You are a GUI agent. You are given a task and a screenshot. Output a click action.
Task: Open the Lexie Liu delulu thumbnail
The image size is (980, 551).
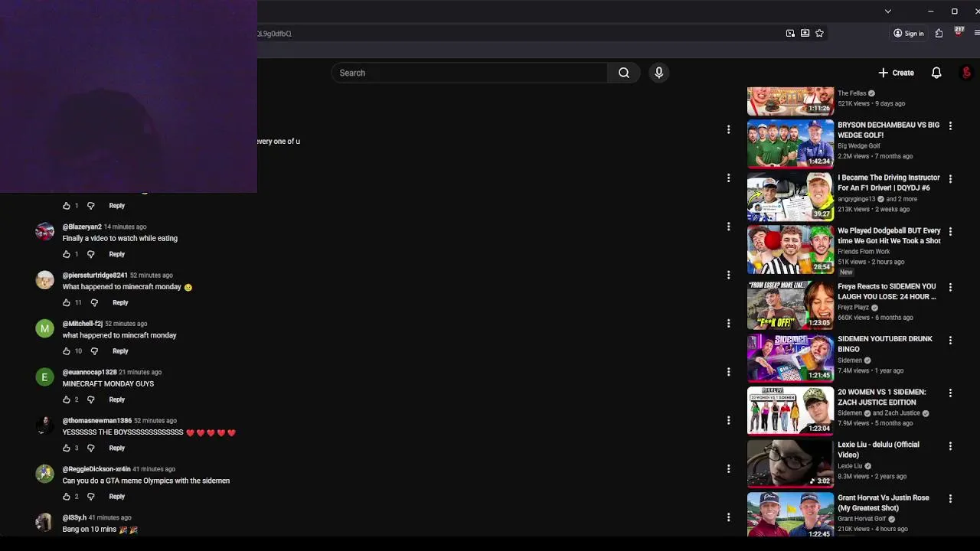(x=790, y=463)
